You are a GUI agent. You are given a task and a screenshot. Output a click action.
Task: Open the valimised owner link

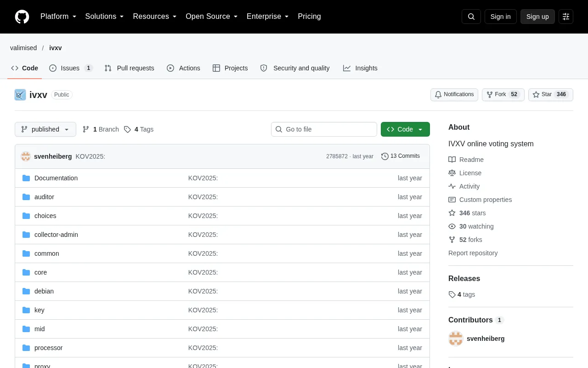pyautogui.click(x=23, y=48)
